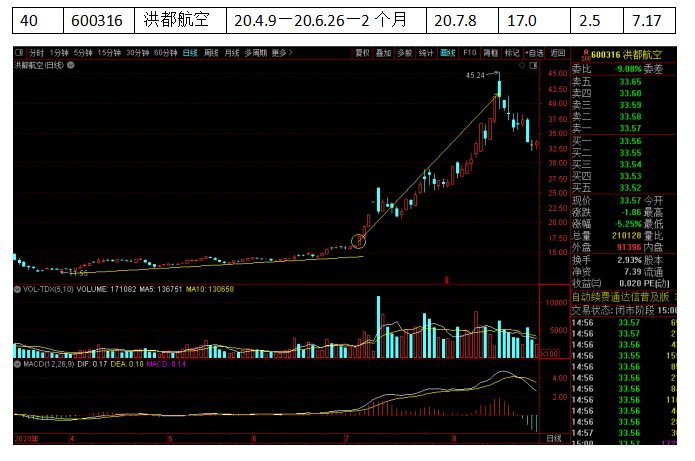Viewport: 695px width, 461px height.
Task: Toggle the 画线 drawing tool button
Action: pos(448,53)
